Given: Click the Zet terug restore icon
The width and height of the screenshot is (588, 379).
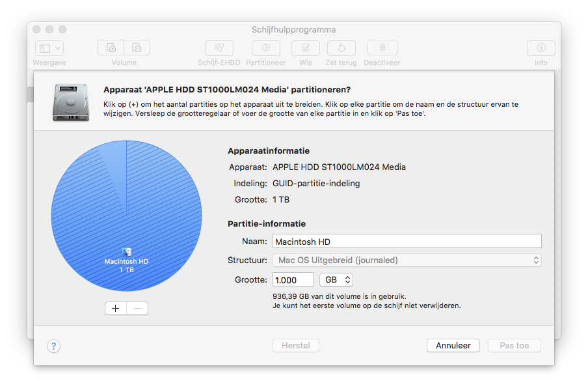Looking at the screenshot, I should click(x=341, y=48).
